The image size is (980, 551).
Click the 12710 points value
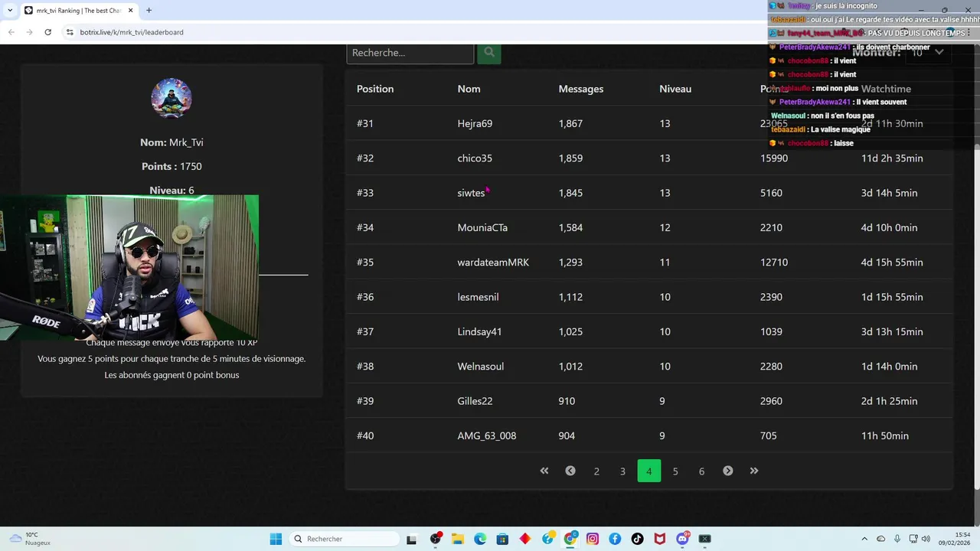click(774, 262)
